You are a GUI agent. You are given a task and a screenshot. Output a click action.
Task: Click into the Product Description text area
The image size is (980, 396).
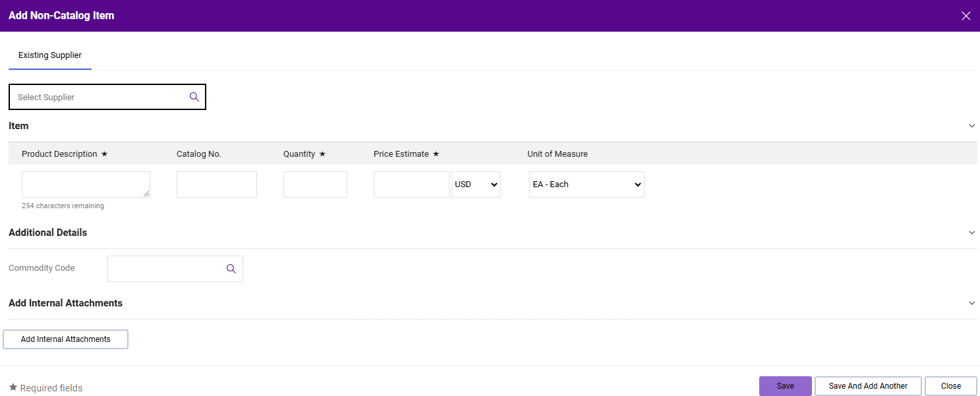(86, 184)
